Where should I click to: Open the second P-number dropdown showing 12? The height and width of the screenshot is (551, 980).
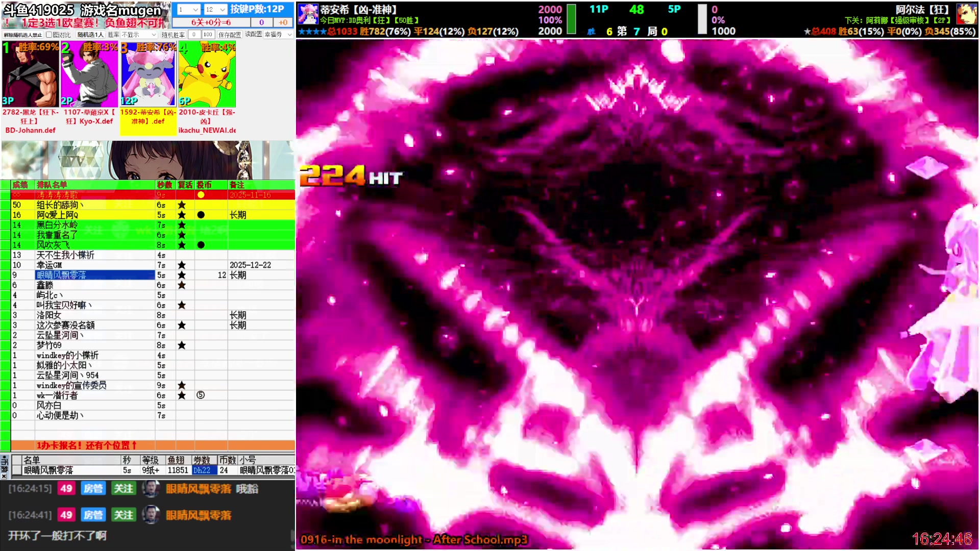click(215, 10)
